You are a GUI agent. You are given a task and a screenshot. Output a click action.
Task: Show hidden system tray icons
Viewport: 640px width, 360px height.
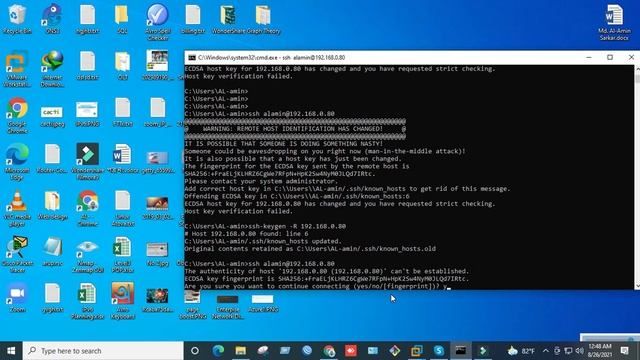(546, 351)
